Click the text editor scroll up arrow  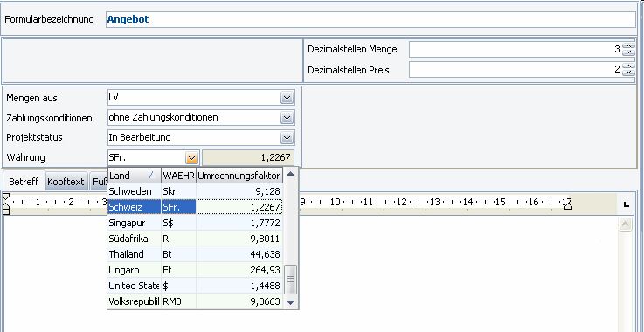[625, 224]
